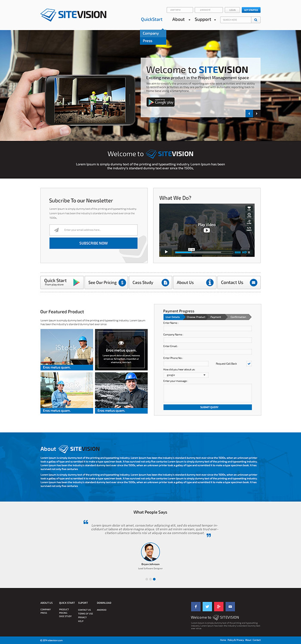Click the dollar icon in See Our Pricing
Viewport: 301px width, 644px height.
click(x=122, y=283)
